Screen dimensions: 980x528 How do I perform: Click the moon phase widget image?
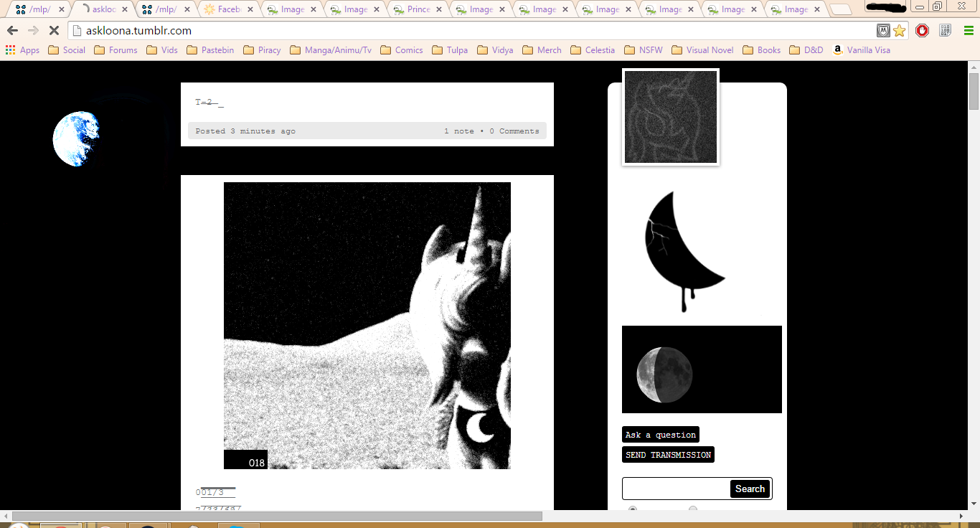(x=702, y=369)
